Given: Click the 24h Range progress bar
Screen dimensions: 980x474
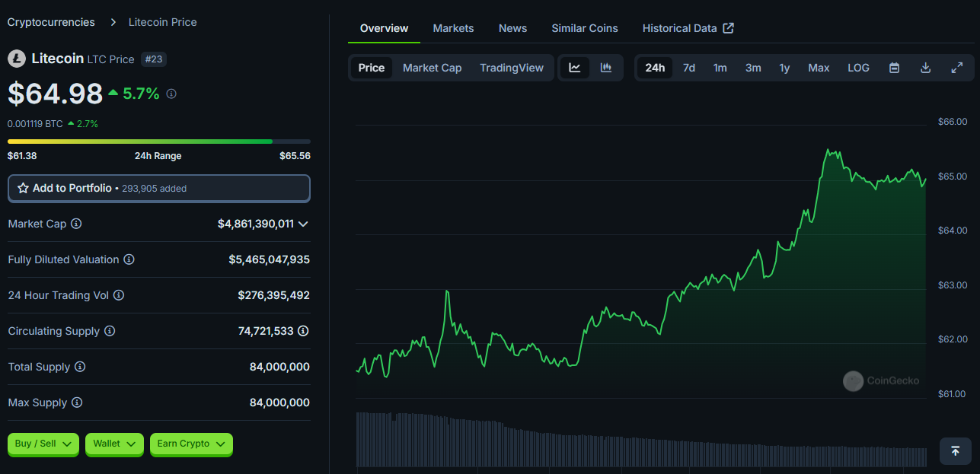Looking at the screenshot, I should [x=159, y=142].
